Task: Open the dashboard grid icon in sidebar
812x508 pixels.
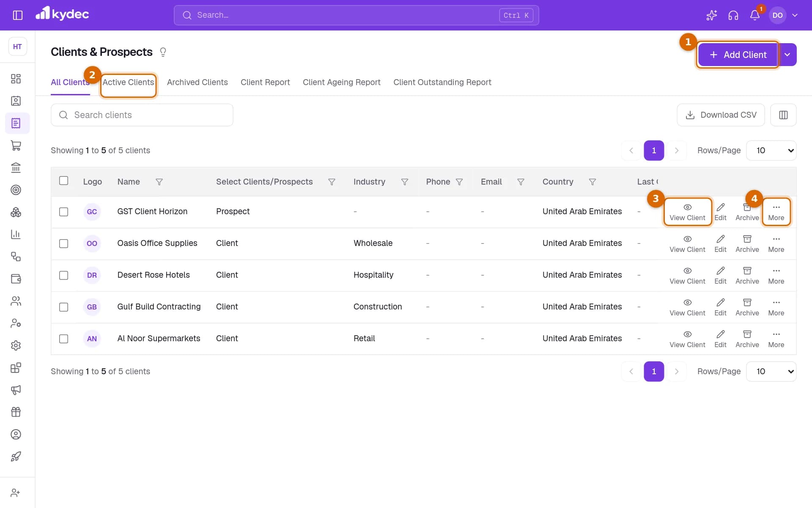Action: (16, 79)
